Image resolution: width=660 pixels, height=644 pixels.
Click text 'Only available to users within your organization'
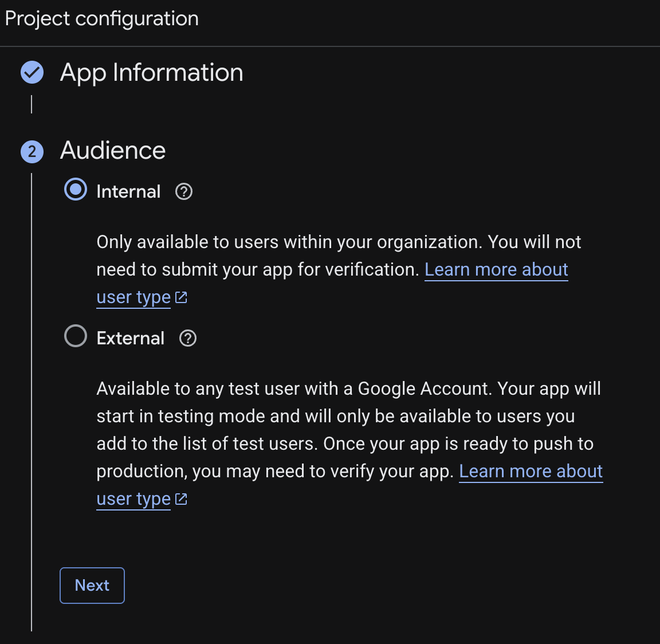pyautogui.click(x=289, y=242)
